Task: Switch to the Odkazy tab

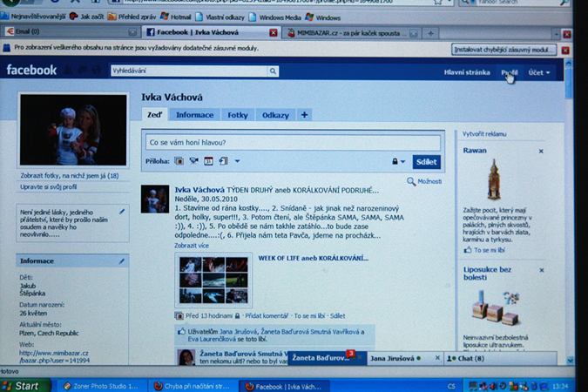Action: [x=275, y=115]
